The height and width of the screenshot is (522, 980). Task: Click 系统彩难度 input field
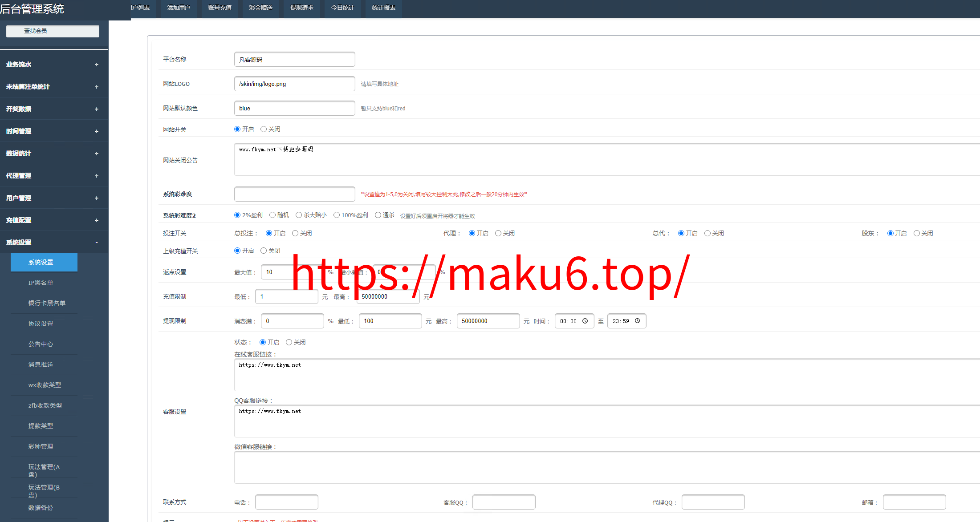pos(295,194)
